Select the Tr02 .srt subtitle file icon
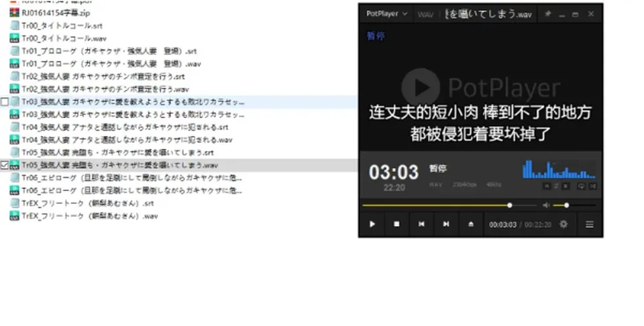This screenshot has height=326, width=644. 14,76
